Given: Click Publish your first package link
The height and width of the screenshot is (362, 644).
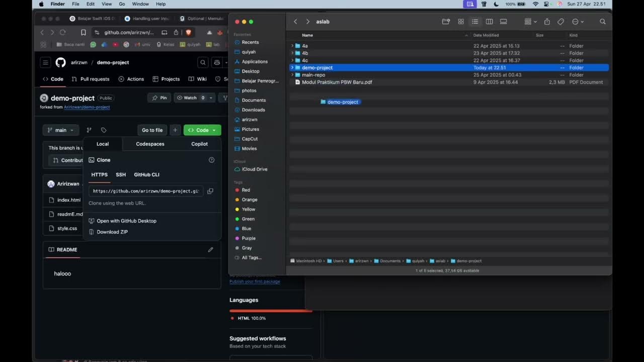Looking at the screenshot, I should pos(255,282).
